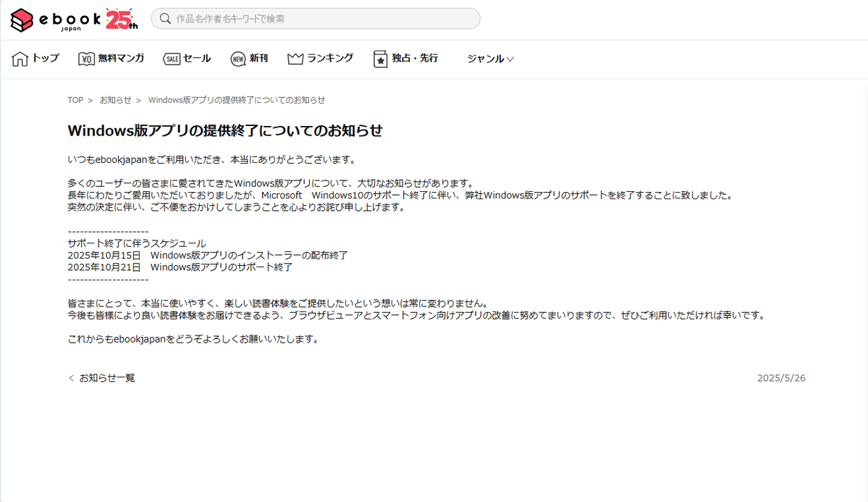Click the page heading Windows版アプリの提供終了

pyautogui.click(x=225, y=131)
